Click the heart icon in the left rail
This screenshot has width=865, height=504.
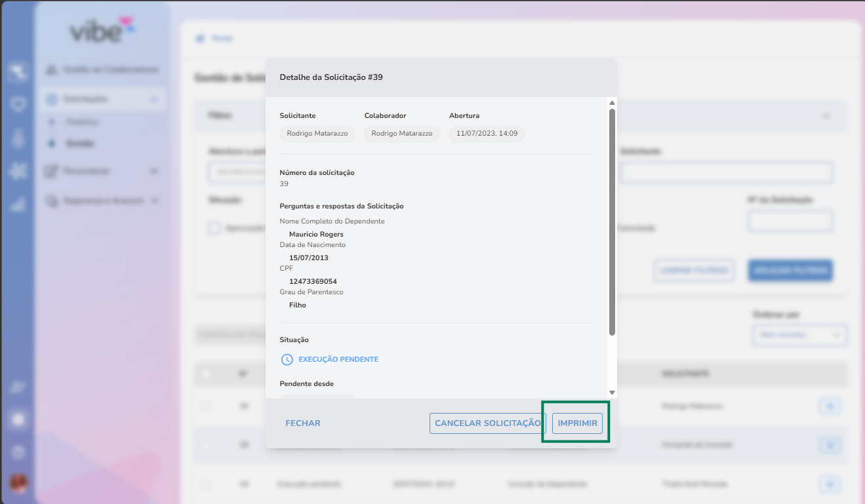coord(18,104)
